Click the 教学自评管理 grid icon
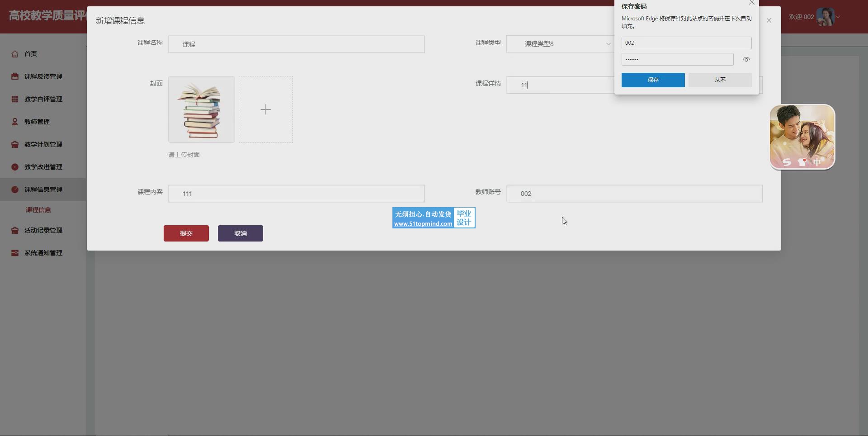 pos(15,99)
